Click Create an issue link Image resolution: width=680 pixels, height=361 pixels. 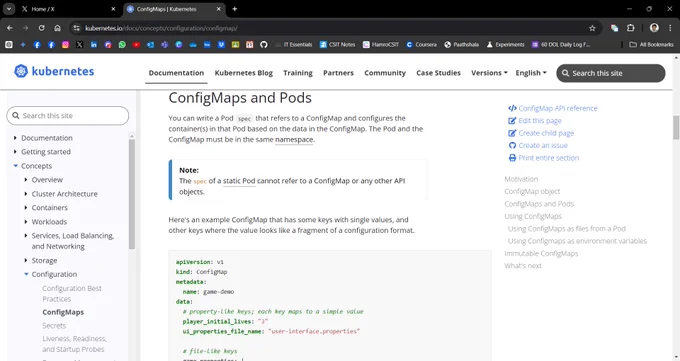tap(538, 145)
